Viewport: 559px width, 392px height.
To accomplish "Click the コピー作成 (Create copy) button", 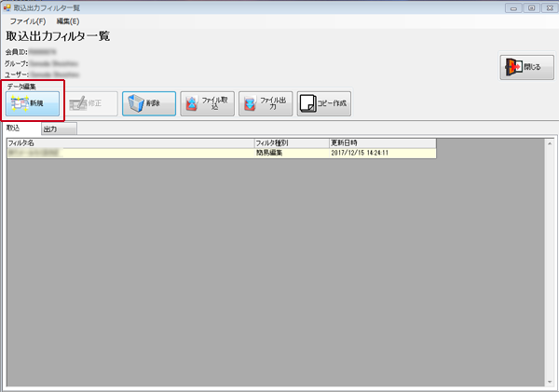I will click(323, 103).
